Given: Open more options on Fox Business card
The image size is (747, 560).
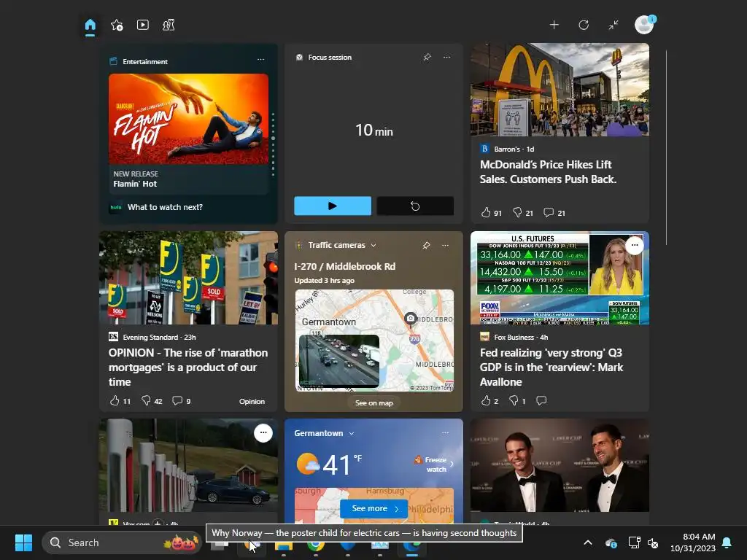Looking at the screenshot, I should point(635,245).
